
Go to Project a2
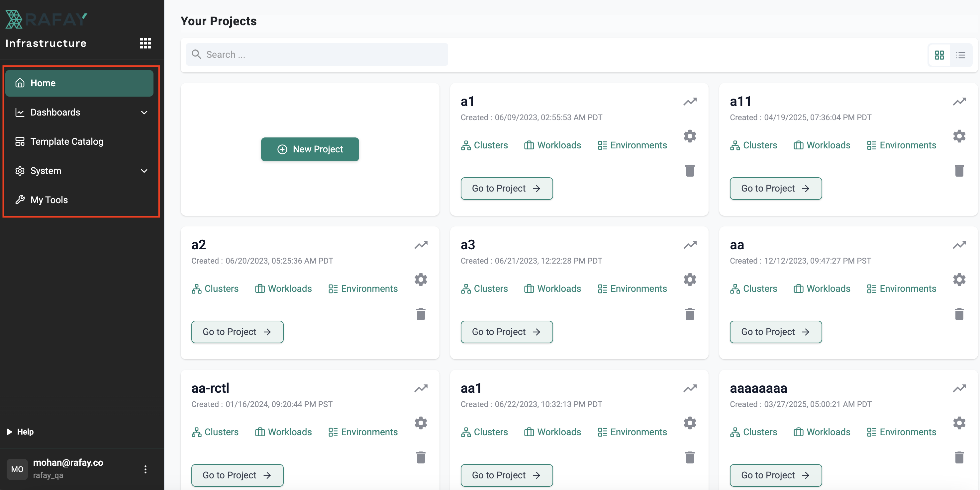click(x=238, y=332)
